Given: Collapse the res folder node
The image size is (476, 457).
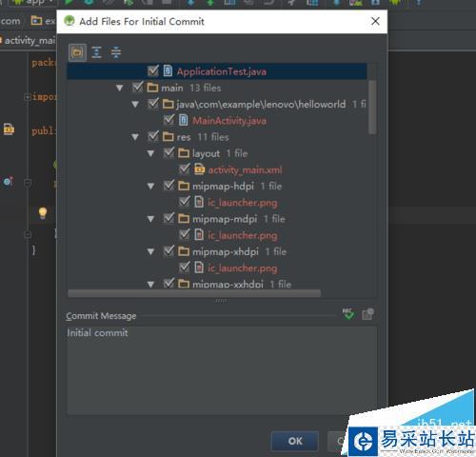Looking at the screenshot, I should pos(135,137).
